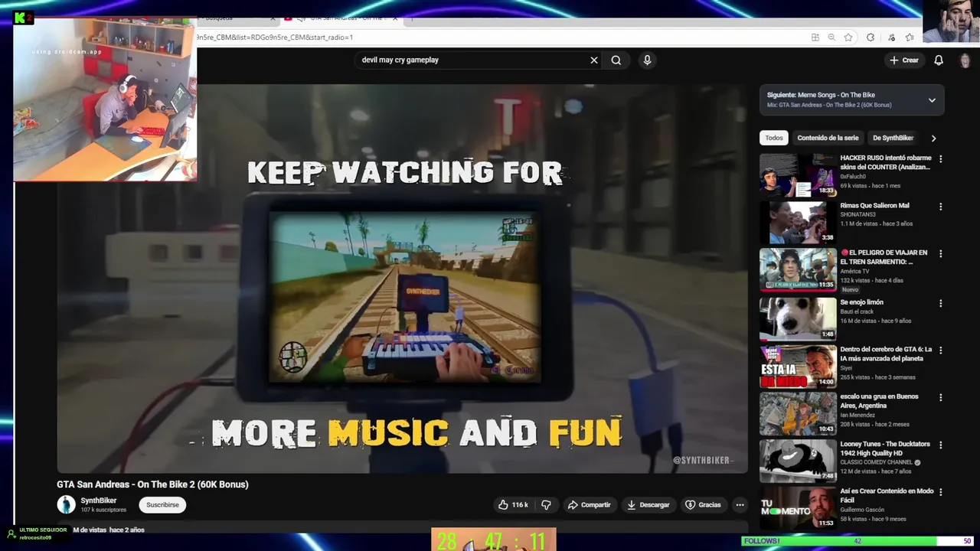The width and height of the screenshot is (980, 551).
Task: Open Se enojo limón dog thumbnail
Action: [798, 318]
